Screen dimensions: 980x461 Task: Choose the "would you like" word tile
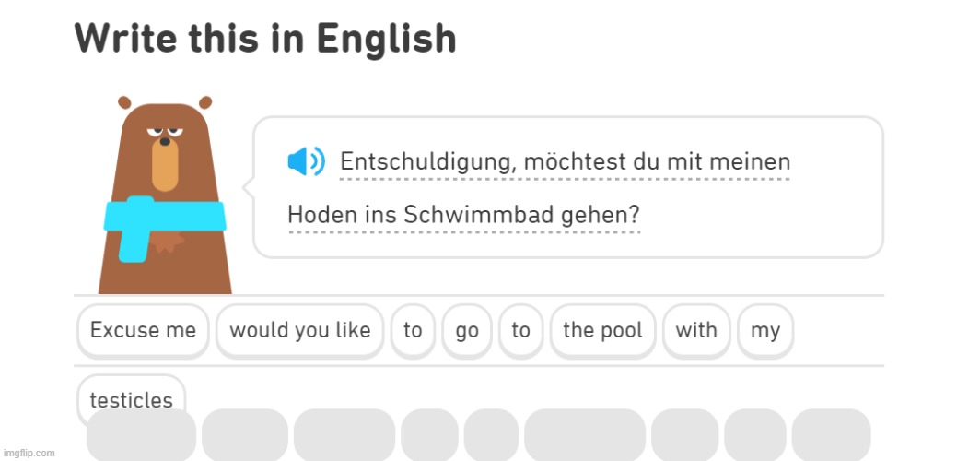[x=299, y=330]
